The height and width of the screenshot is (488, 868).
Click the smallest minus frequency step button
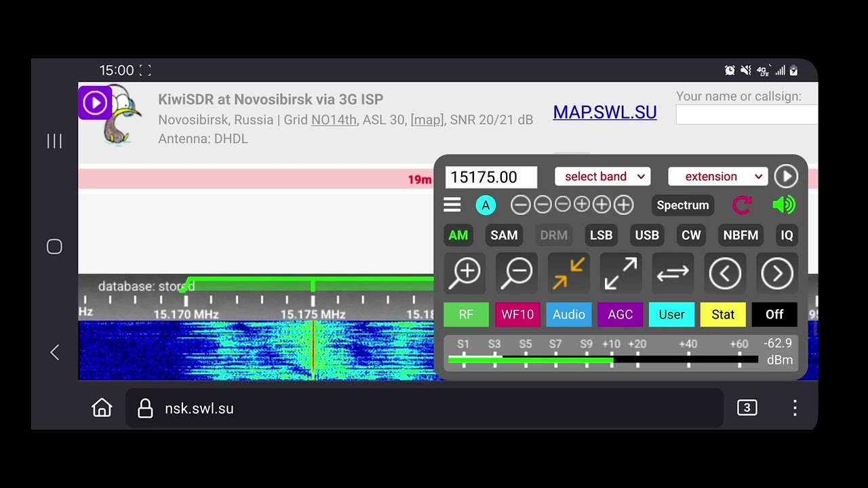pos(563,205)
